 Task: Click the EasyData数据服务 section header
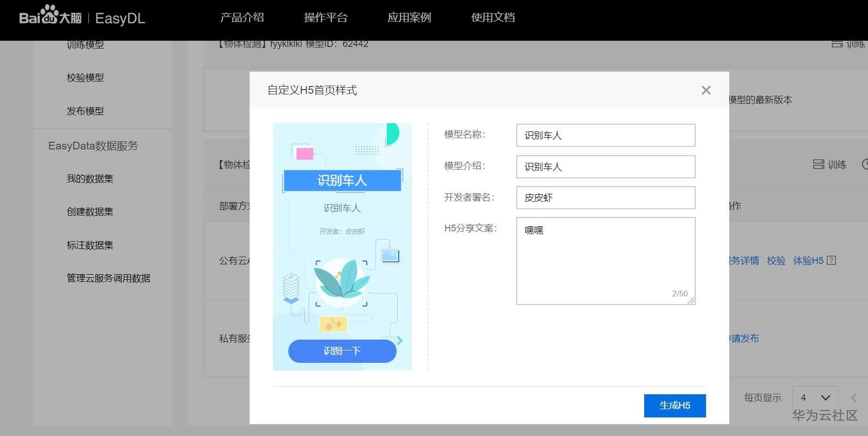point(93,146)
